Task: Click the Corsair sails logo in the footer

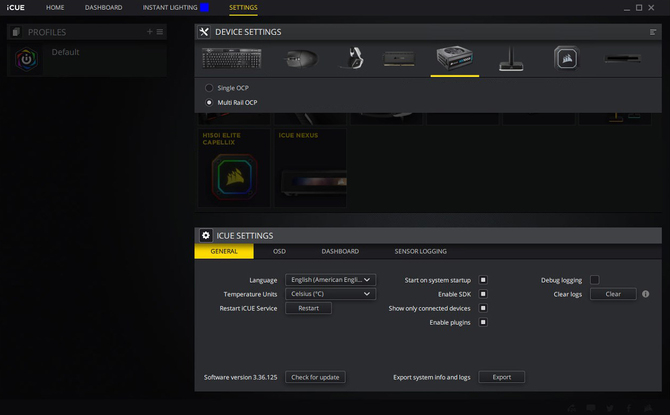Action: pos(648,408)
